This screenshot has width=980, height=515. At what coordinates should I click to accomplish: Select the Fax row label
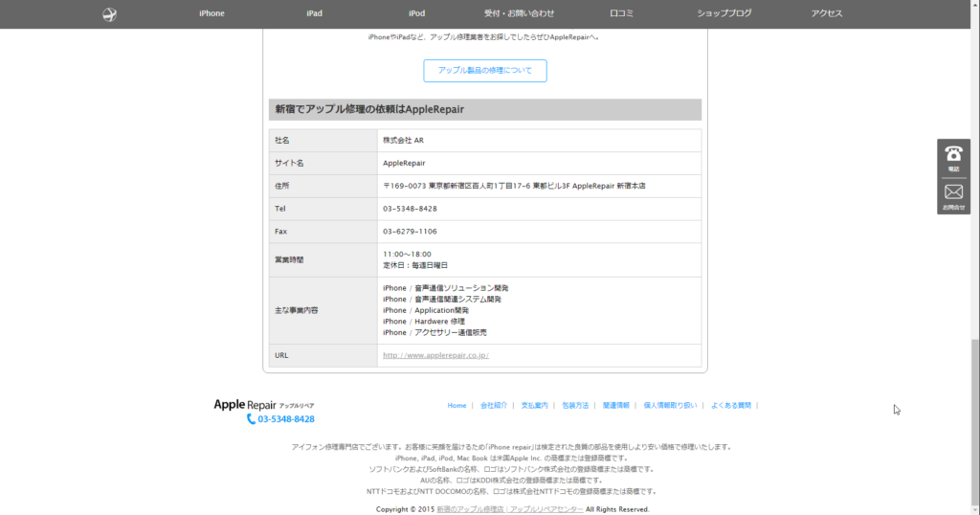coord(280,232)
